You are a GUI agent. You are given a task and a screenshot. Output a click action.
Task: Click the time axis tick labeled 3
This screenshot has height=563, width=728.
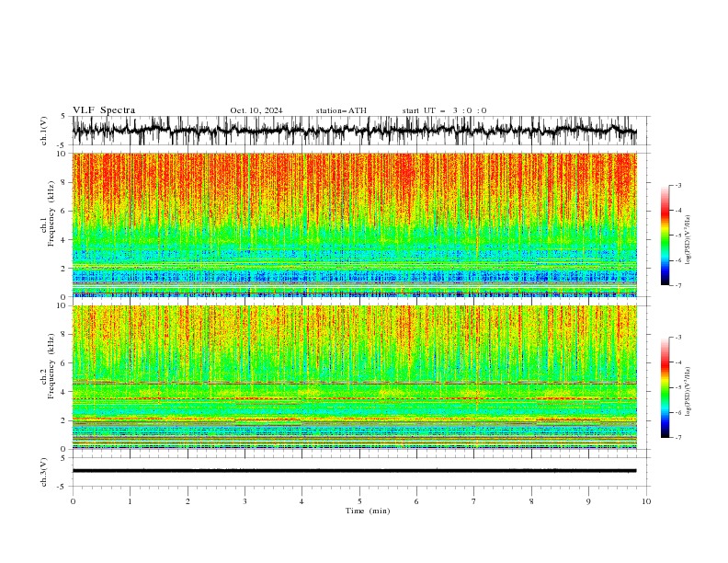click(x=245, y=501)
